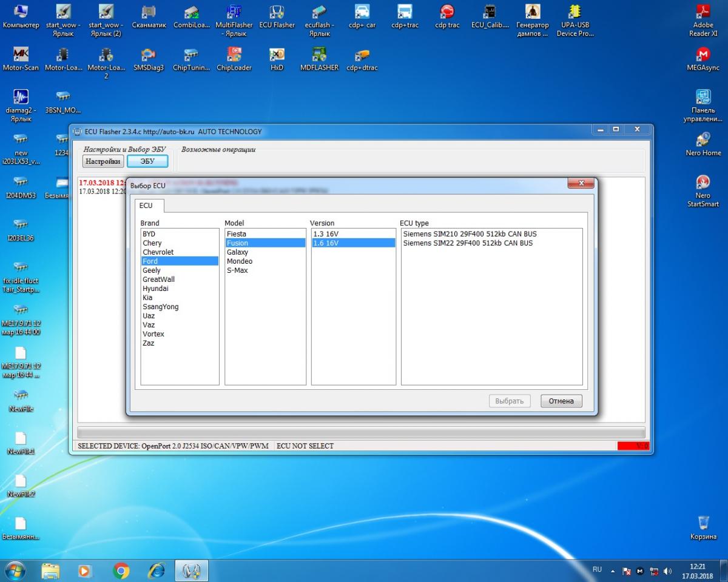Image resolution: width=728 pixels, height=582 pixels.
Task: Select the ECU tab in dialog
Action: (146, 206)
